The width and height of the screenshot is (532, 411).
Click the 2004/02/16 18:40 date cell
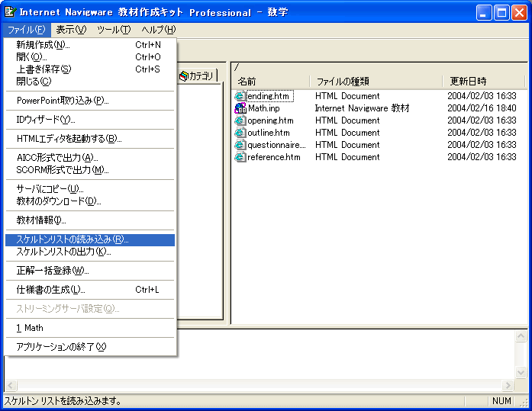pyautogui.click(x=482, y=108)
